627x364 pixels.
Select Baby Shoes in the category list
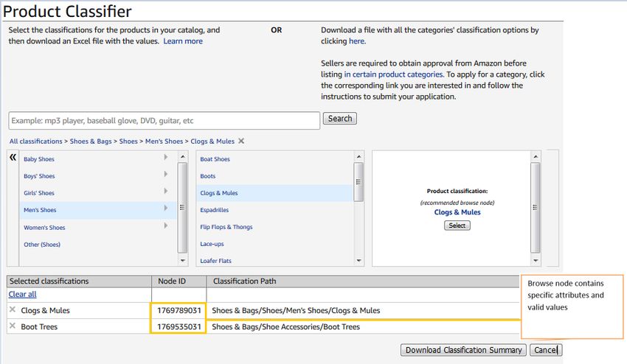tap(39, 159)
